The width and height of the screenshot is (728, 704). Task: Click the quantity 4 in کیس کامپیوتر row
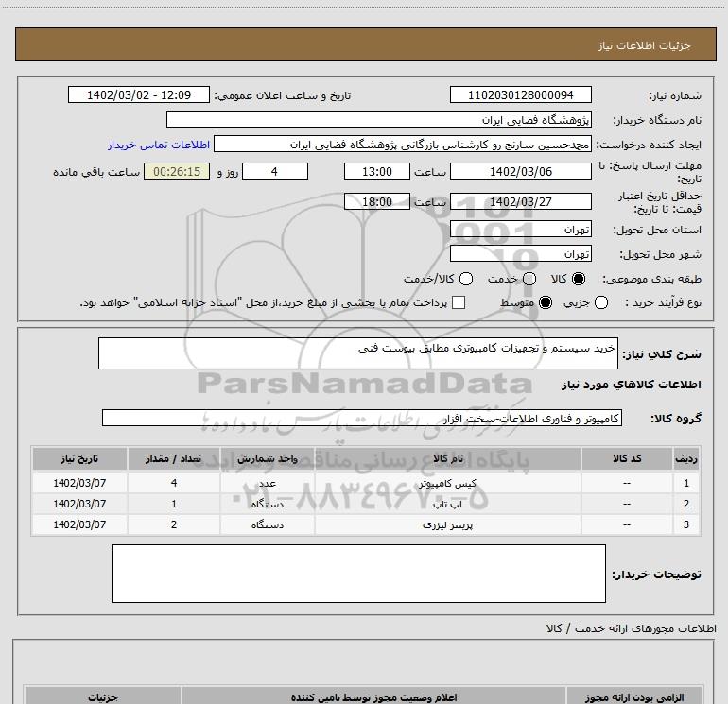coord(174,483)
